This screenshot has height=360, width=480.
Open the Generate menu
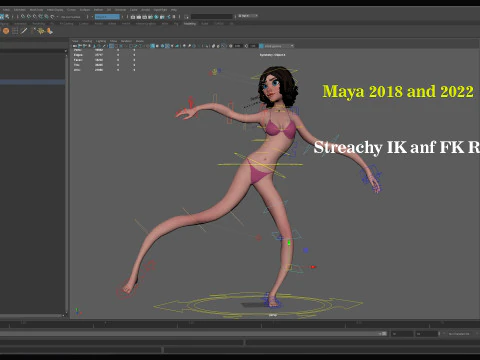[x=120, y=10]
